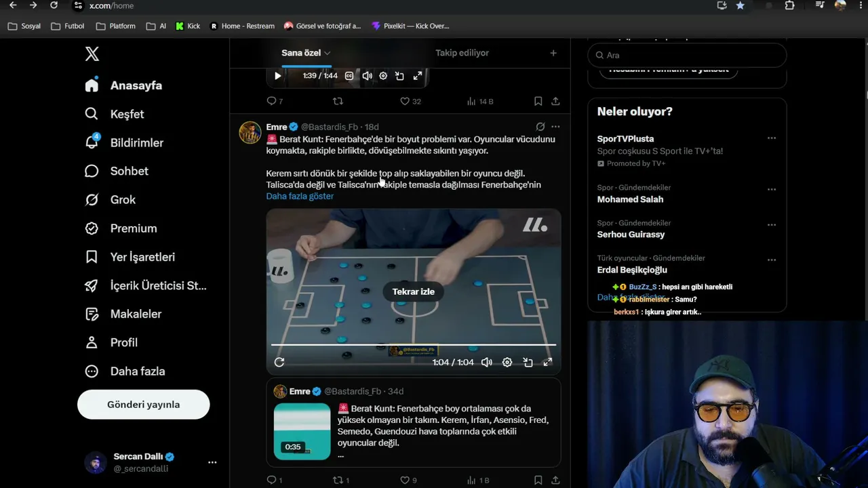Open the quoted 0:35 video thumbnail
This screenshot has width=868, height=488.
[302, 431]
